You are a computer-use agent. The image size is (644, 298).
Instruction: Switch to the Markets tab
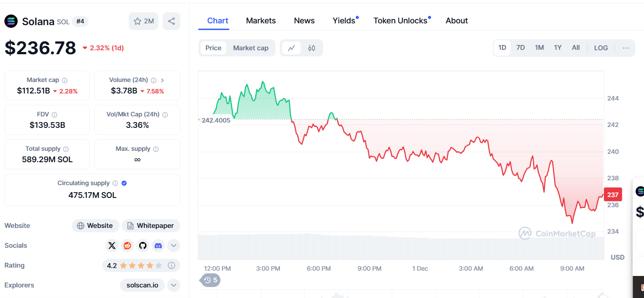tap(261, 21)
